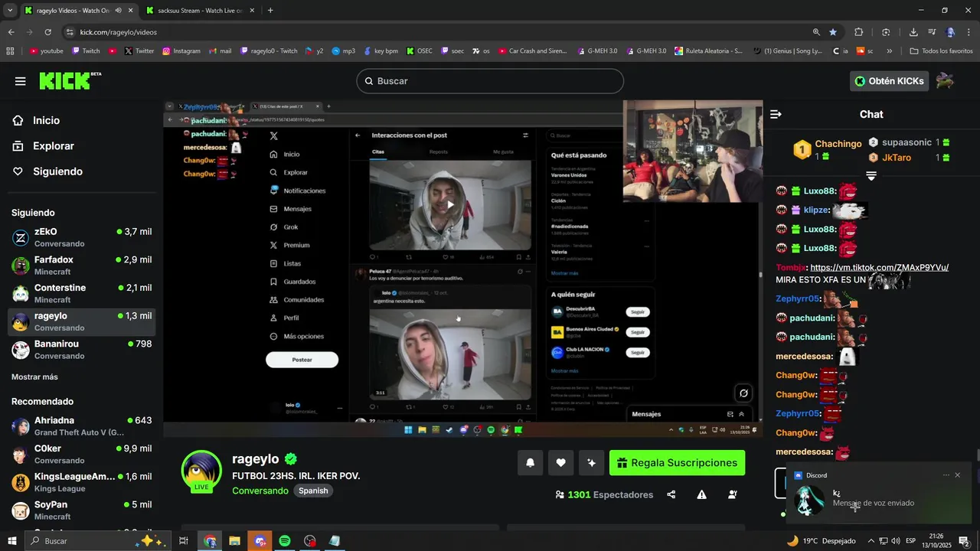This screenshot has width=980, height=551.
Task: Click the KICK logo
Action: pyautogui.click(x=70, y=80)
